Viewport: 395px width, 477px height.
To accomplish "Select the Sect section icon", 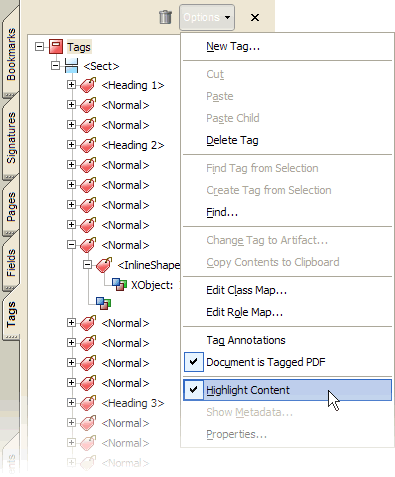I will (71, 66).
